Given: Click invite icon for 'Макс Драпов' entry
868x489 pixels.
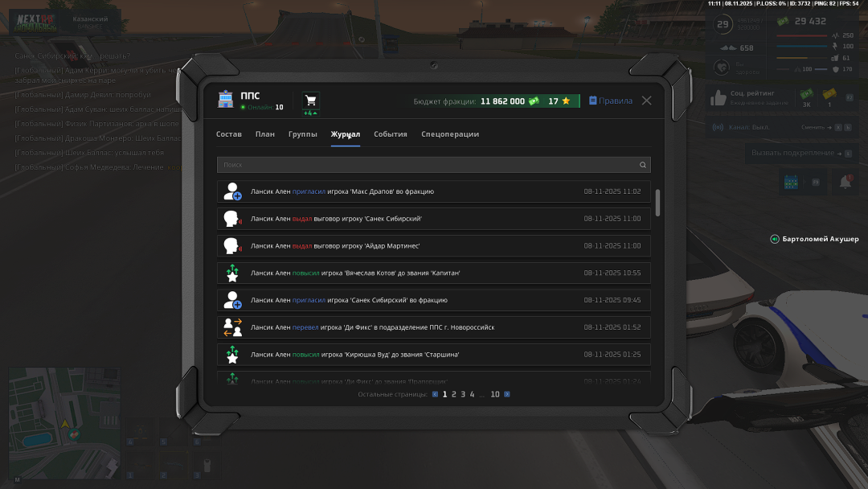Looking at the screenshot, I should click(232, 191).
